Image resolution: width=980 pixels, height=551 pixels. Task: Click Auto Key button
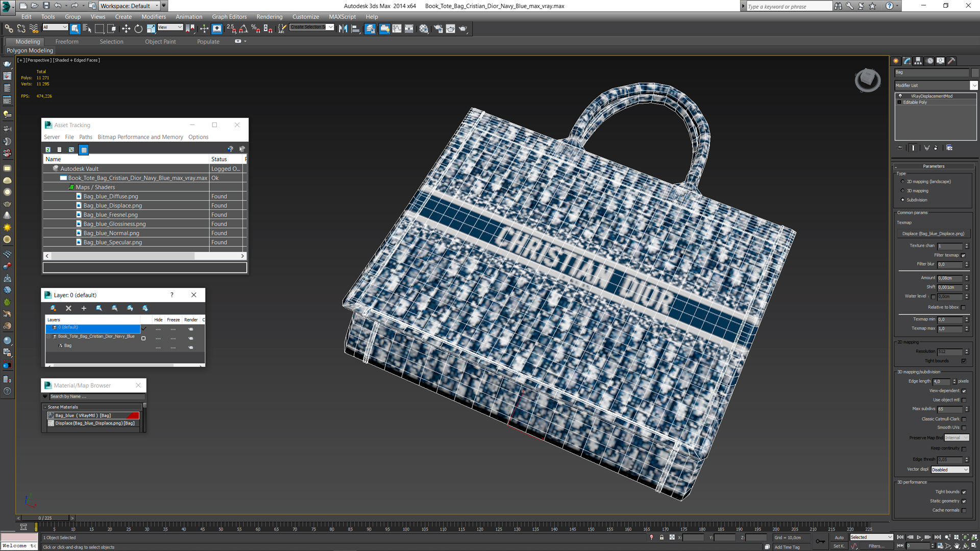tap(839, 537)
